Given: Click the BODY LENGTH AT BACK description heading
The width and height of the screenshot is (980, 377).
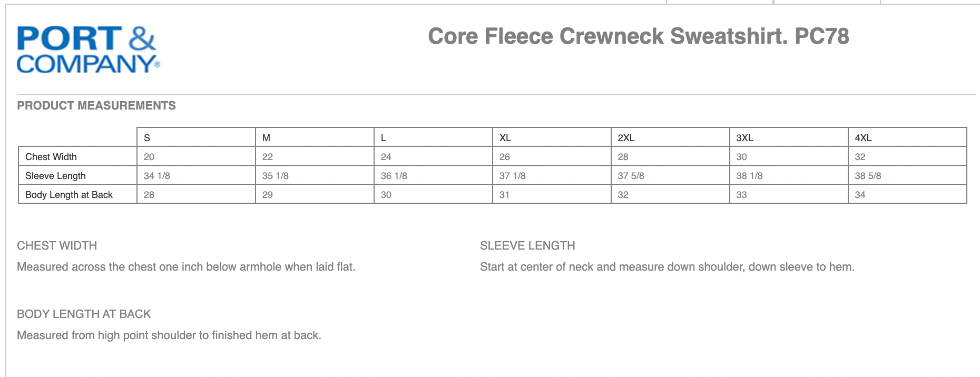Looking at the screenshot, I should (x=84, y=314).
